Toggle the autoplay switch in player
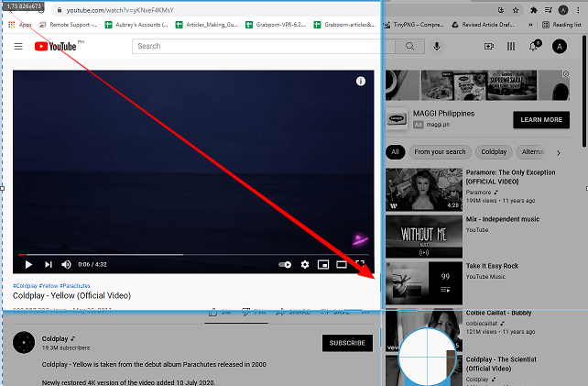The height and width of the screenshot is (386, 588). (285, 264)
